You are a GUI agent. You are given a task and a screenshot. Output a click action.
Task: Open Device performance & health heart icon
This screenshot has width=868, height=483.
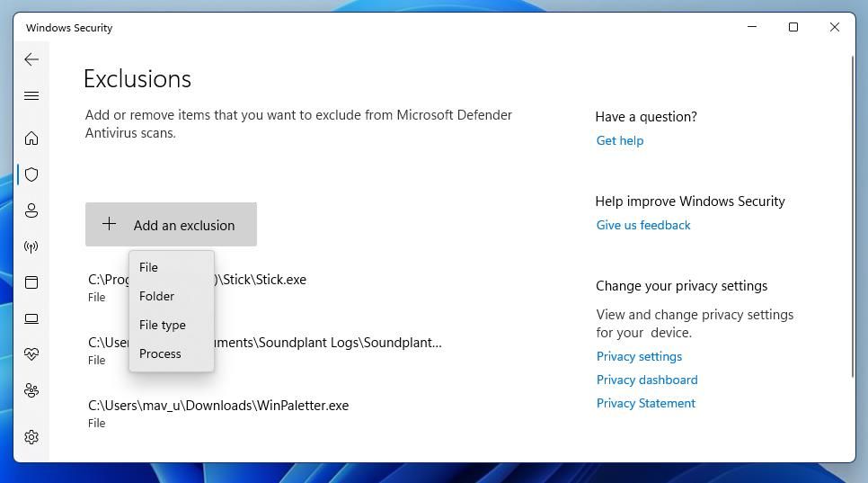point(31,354)
